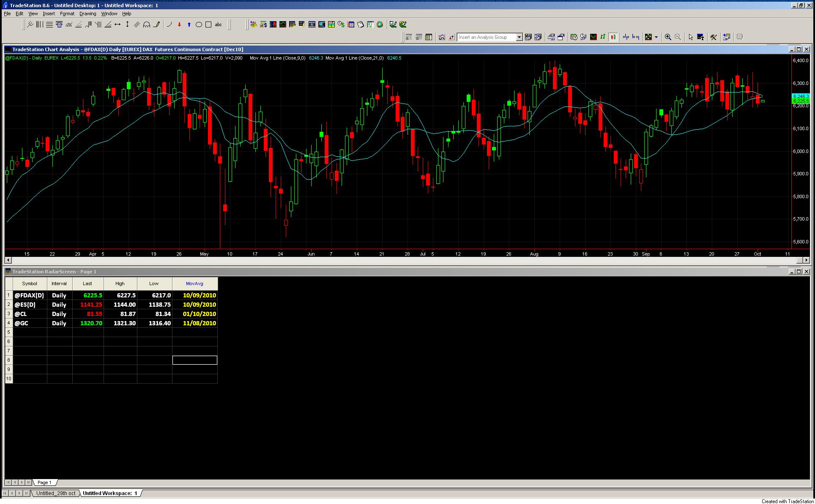Select the ellipse drawing tool

199,25
